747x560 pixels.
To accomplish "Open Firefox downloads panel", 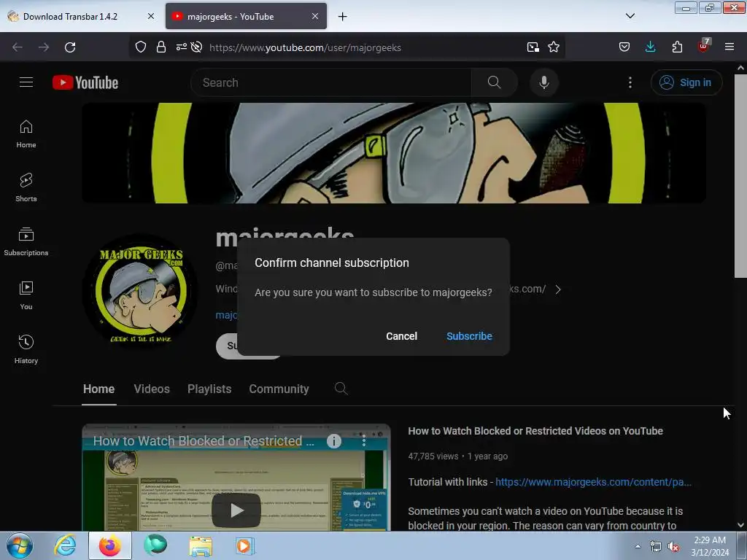I will click(x=650, y=47).
